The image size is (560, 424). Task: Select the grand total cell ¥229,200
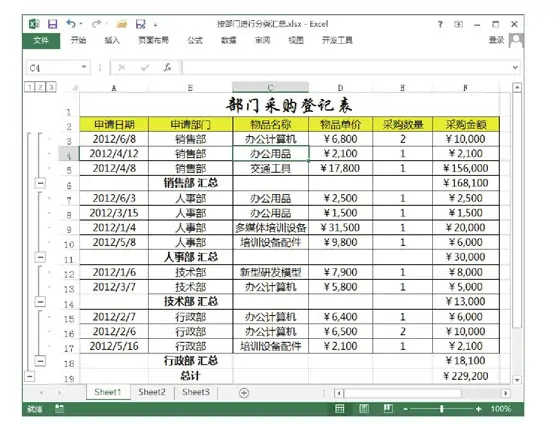tap(466, 376)
